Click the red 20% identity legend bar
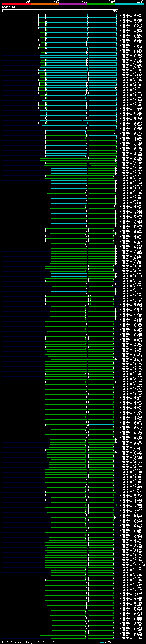The height and width of the screenshot is (644, 146). (x=16, y=4)
